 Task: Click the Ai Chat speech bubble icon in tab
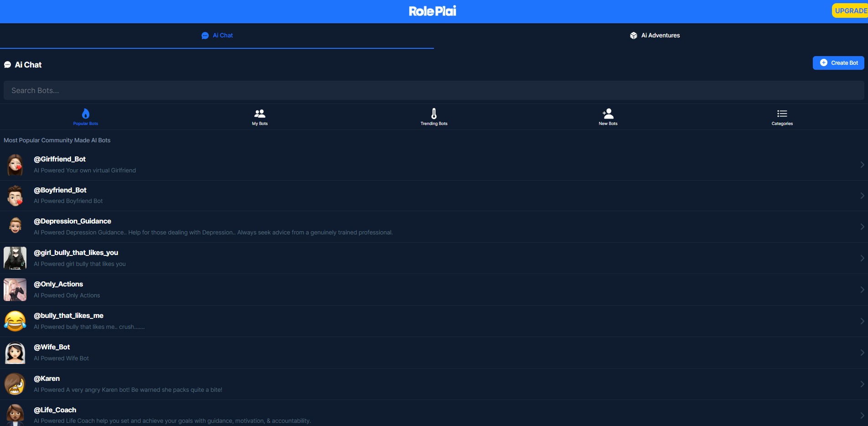point(205,36)
